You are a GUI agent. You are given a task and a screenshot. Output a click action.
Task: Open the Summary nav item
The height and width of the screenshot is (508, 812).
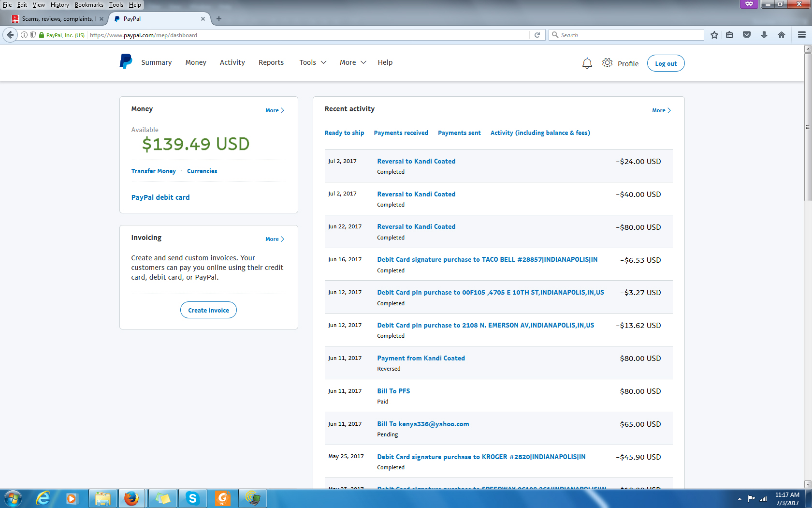pyautogui.click(x=157, y=62)
